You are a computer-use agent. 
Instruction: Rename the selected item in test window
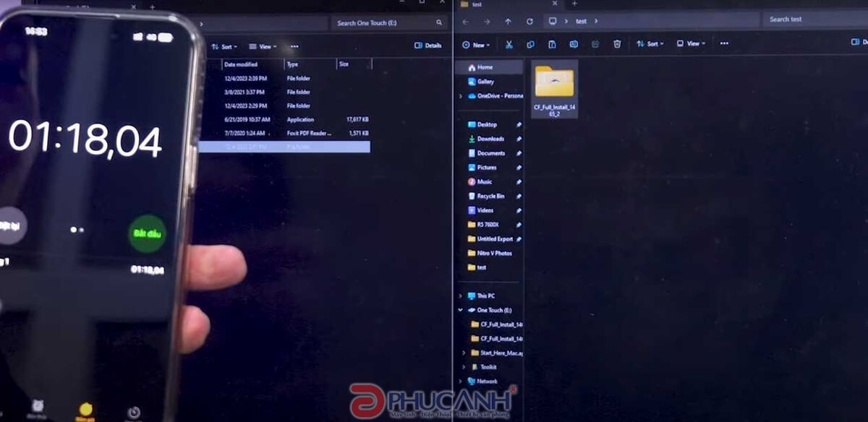coord(574,44)
